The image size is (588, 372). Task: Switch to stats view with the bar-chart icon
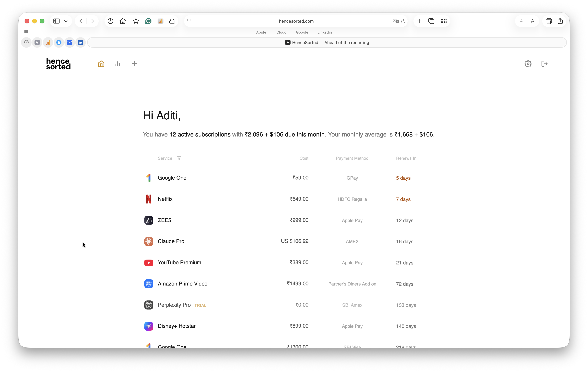click(x=118, y=63)
